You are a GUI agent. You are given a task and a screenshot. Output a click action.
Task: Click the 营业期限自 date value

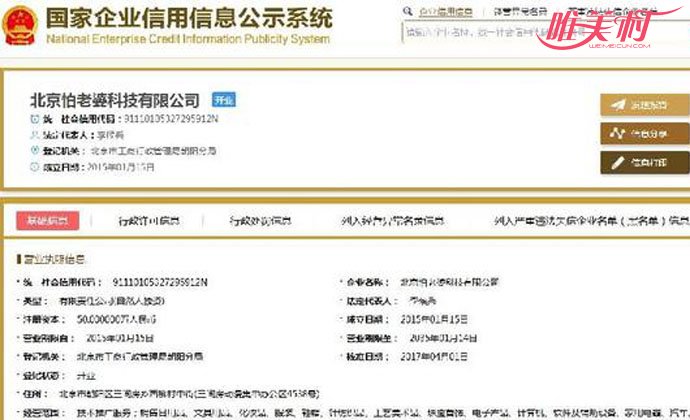point(120,338)
